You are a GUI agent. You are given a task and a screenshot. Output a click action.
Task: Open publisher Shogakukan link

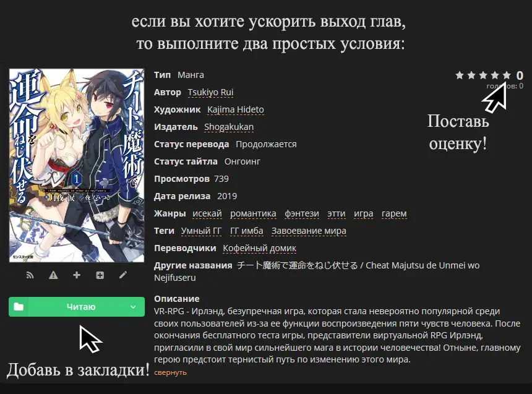(229, 127)
